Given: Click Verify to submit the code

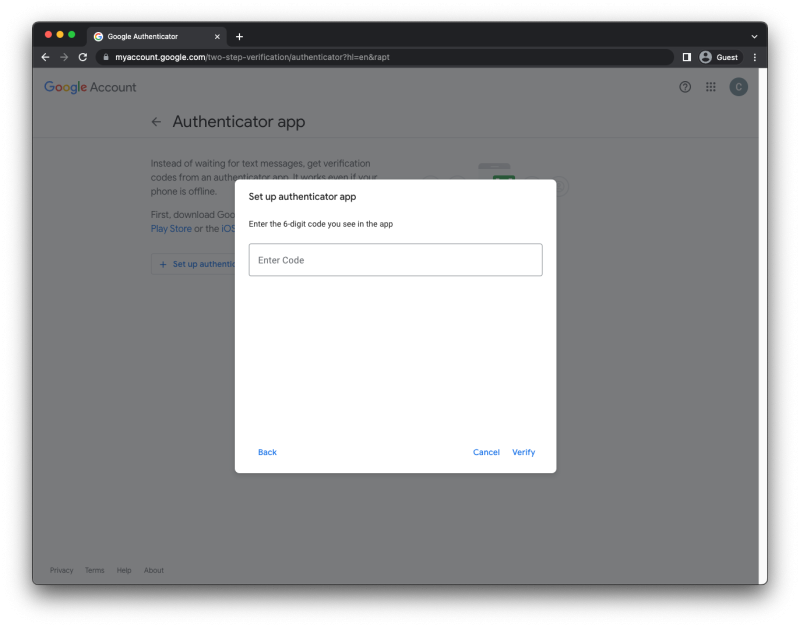Looking at the screenshot, I should point(523,452).
